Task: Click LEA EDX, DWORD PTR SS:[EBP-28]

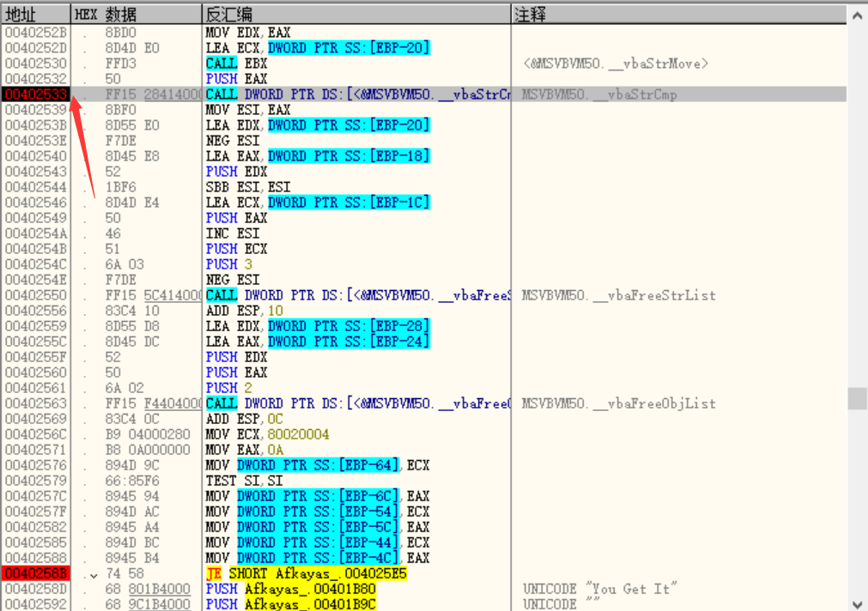Action: point(318,326)
